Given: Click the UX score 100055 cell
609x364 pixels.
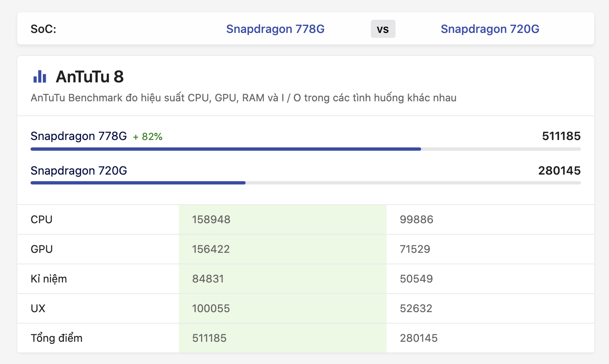Looking at the screenshot, I should (x=211, y=308).
